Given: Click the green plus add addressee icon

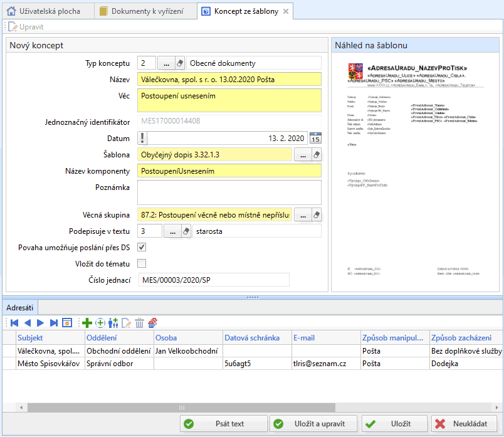Looking at the screenshot, I should [x=87, y=323].
